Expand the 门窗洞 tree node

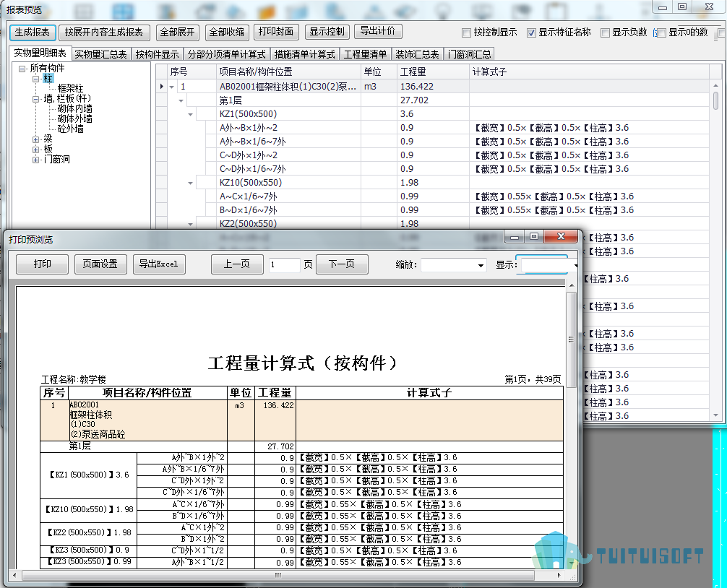click(x=36, y=159)
